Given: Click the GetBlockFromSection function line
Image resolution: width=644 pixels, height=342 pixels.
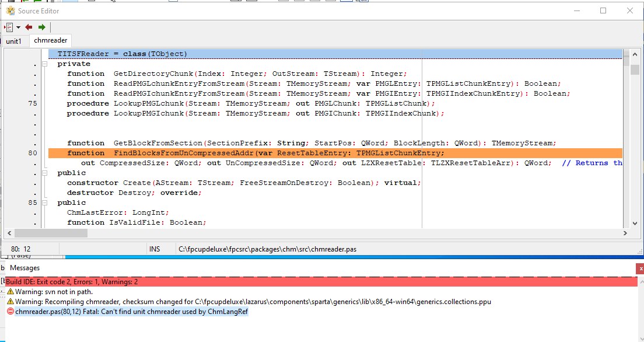Looking at the screenshot, I should point(311,143).
